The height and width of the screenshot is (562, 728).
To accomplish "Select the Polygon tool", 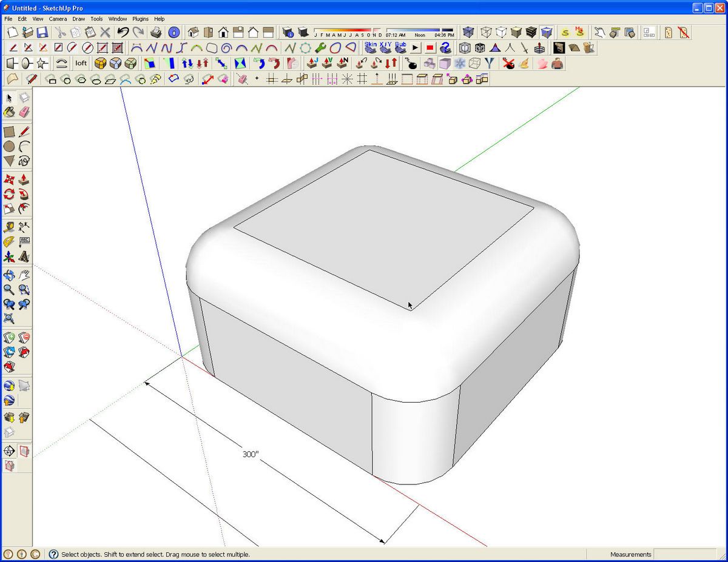I will pos(9,161).
